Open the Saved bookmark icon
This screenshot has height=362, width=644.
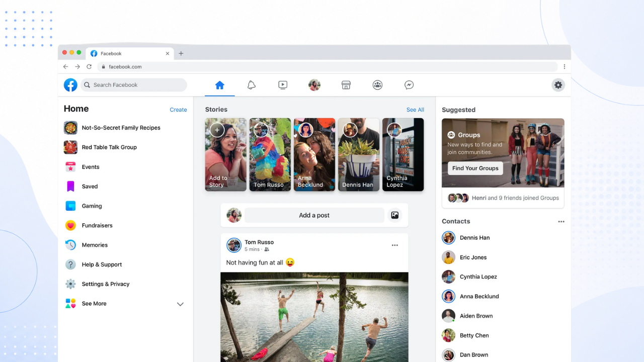point(70,187)
